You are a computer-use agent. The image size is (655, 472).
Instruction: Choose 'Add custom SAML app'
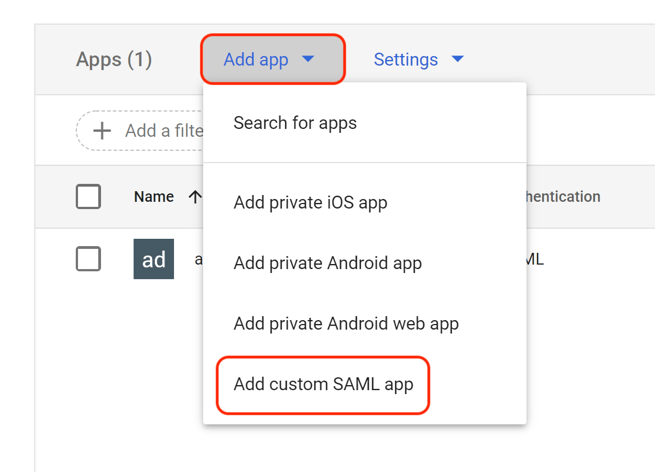point(323,384)
